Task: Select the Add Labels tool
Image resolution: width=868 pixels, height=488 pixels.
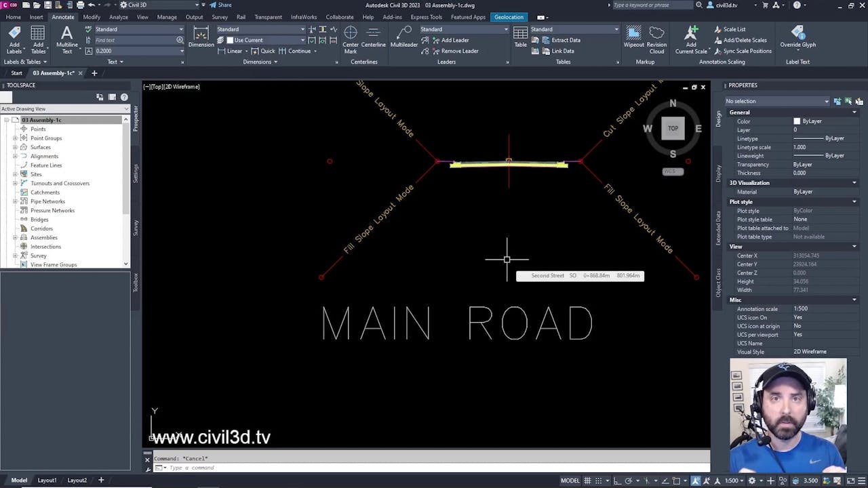Action: pos(14,39)
